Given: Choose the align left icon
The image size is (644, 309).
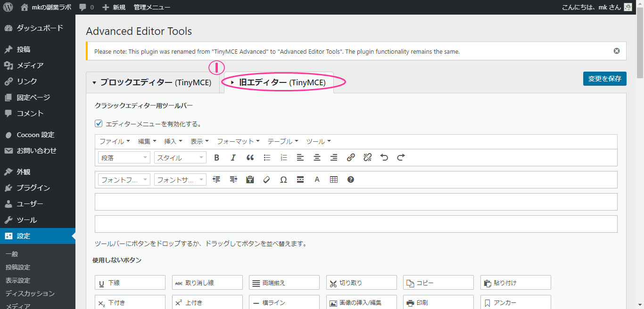Looking at the screenshot, I should (x=300, y=158).
